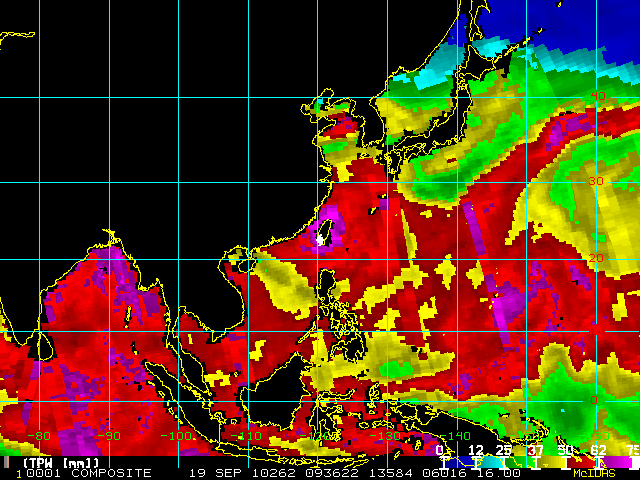Click the color scale label "12"
This screenshot has height=480, width=640.
pyautogui.click(x=476, y=450)
